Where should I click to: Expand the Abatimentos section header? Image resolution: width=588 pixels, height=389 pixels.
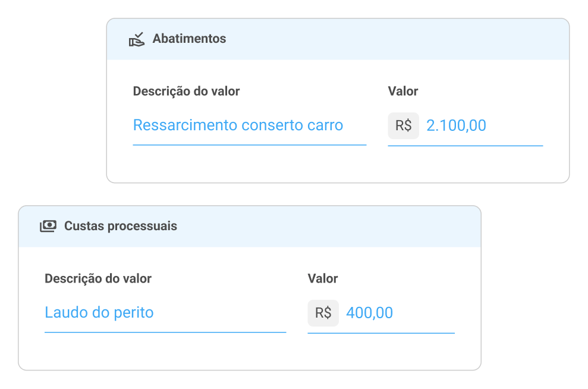click(337, 39)
